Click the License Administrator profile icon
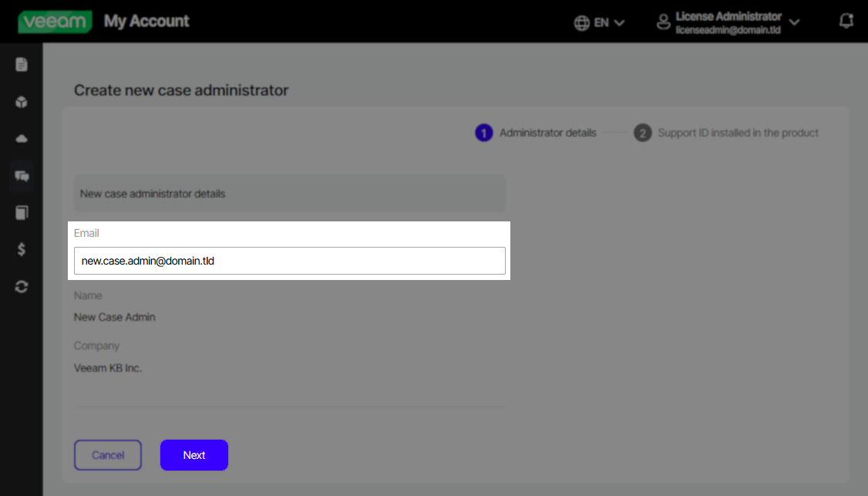The width and height of the screenshot is (868, 496). 664,22
